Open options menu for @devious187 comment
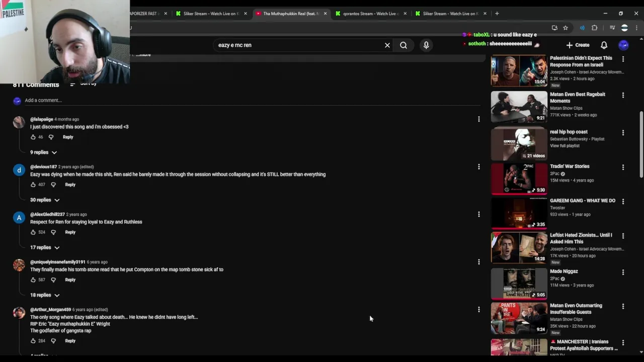The width and height of the screenshot is (644, 362). (478, 166)
